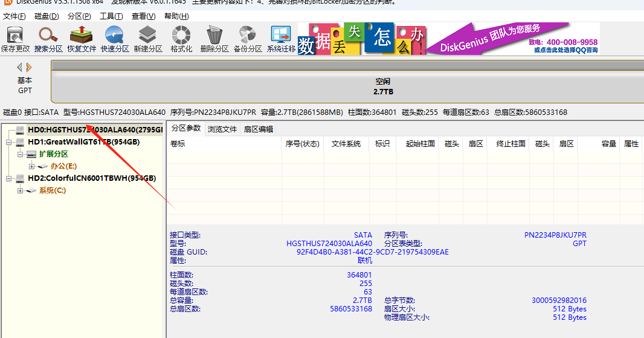
Task: Select HD0:HGSTHUS724030ALA640 in the disk tree
Action: [x=95, y=130]
